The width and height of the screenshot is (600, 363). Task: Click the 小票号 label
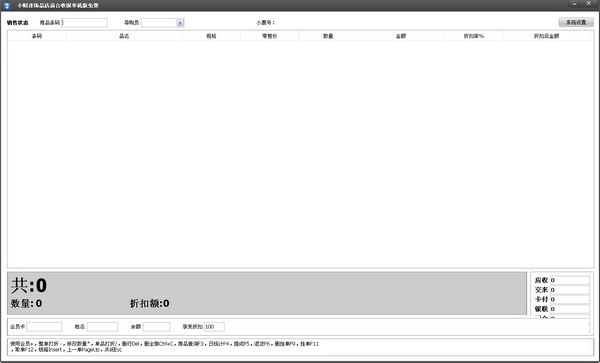(x=265, y=23)
